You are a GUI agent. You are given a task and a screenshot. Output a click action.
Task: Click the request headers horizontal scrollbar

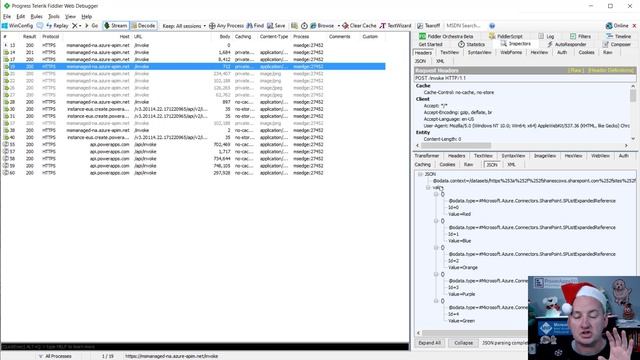click(522, 145)
